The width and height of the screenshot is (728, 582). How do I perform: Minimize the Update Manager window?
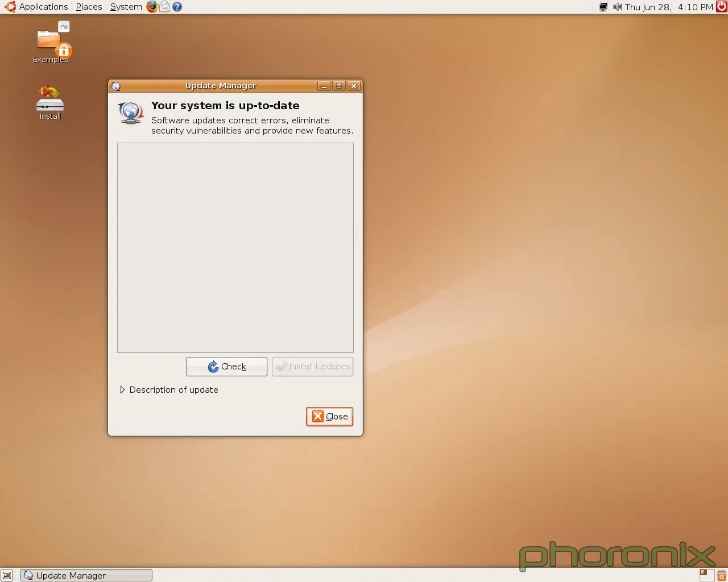click(x=324, y=86)
